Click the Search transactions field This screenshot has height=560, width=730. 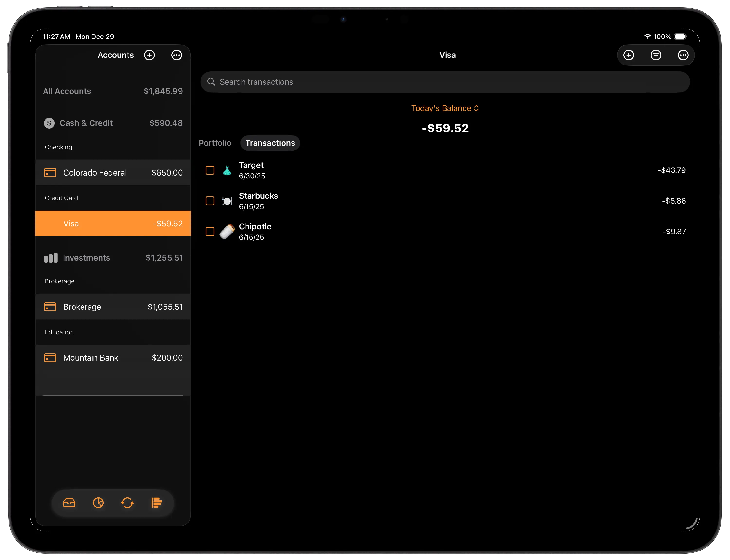pos(445,82)
